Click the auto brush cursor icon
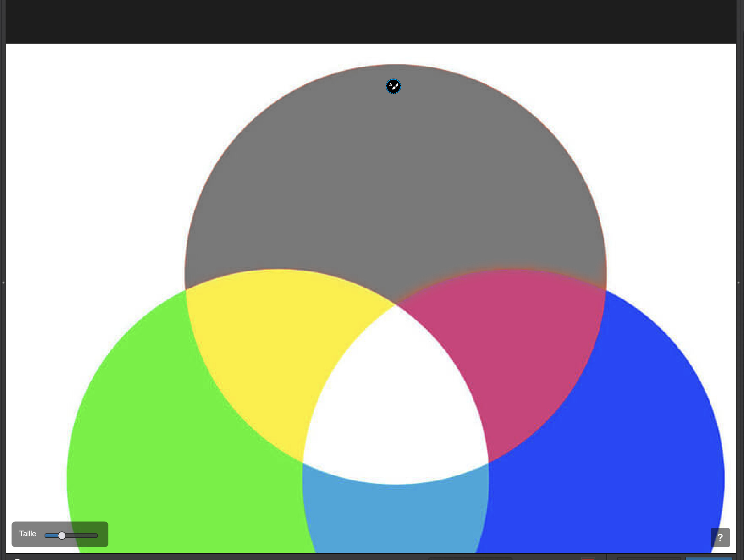 (x=393, y=87)
